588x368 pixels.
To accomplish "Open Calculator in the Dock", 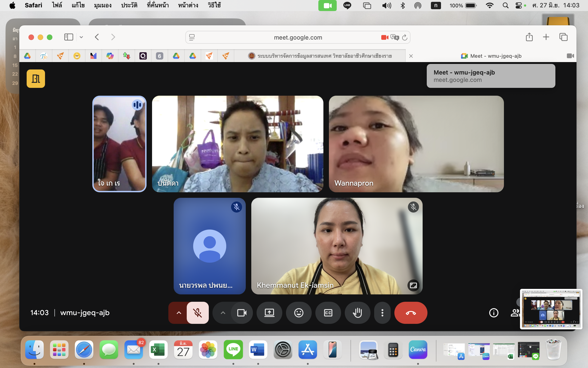I will [393, 350].
